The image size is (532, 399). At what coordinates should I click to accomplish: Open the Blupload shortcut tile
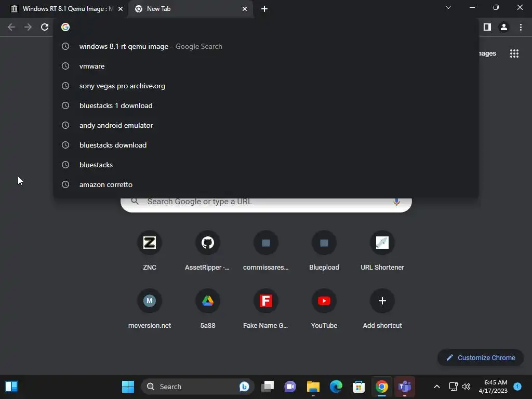pyautogui.click(x=324, y=250)
